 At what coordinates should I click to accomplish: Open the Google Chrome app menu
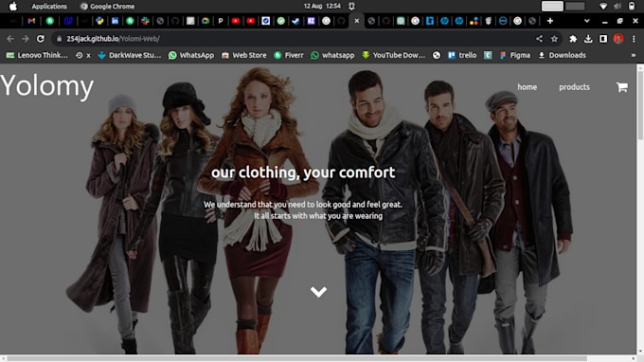point(108,7)
